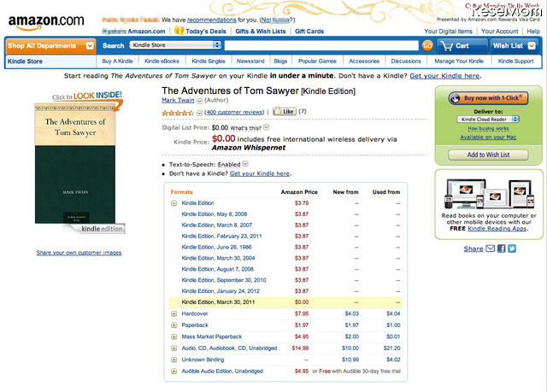Open the Deliver to Kindle Cloud Reader dropdown

pos(488,120)
